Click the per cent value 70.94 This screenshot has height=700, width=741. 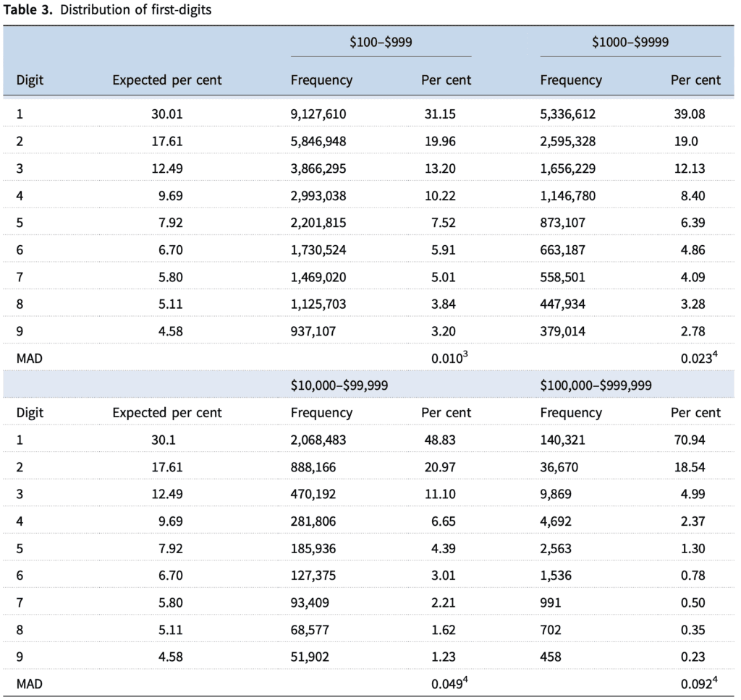695,440
